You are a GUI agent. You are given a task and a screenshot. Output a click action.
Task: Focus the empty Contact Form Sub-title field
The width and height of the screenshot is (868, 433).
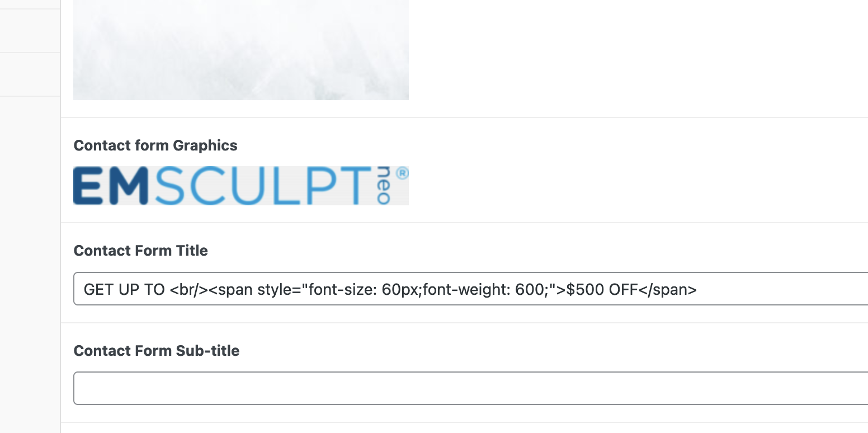coord(470,388)
